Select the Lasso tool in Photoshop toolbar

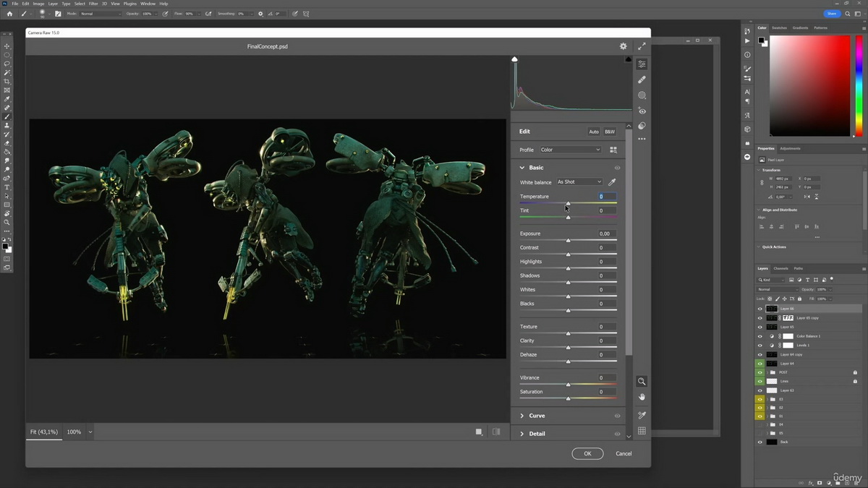(x=7, y=64)
